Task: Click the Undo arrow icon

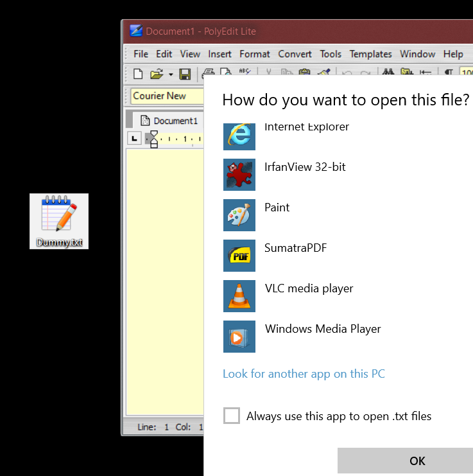Action: [x=347, y=72]
